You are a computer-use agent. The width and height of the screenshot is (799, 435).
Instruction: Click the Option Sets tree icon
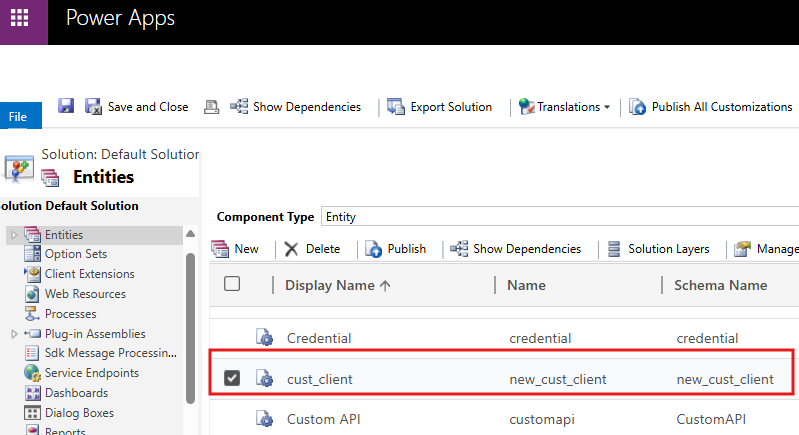tap(33, 254)
